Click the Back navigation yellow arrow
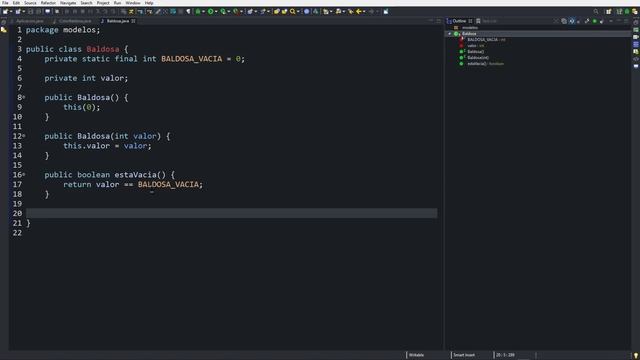 coord(359,11)
